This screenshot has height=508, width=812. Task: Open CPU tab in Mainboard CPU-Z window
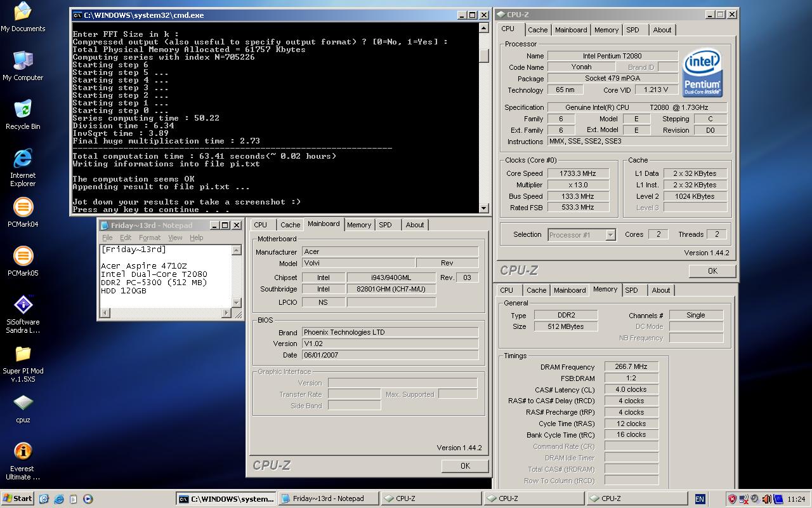coord(261,225)
